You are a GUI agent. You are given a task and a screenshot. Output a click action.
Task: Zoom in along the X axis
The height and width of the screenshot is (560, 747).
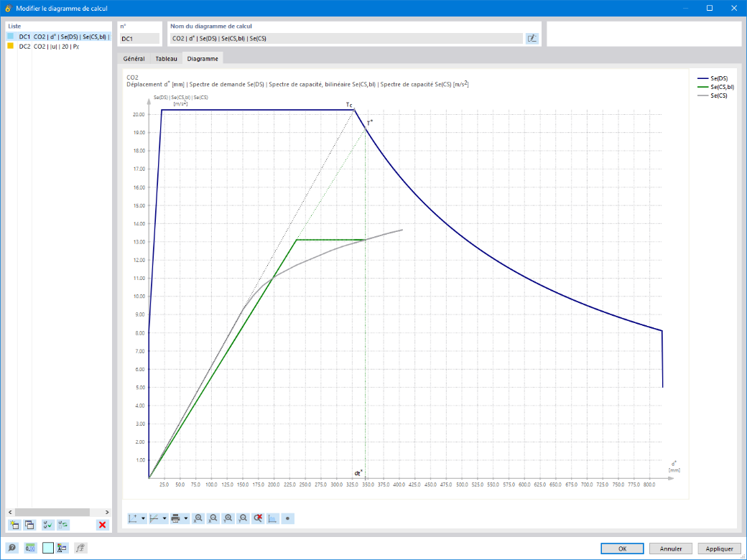[x=198, y=518]
